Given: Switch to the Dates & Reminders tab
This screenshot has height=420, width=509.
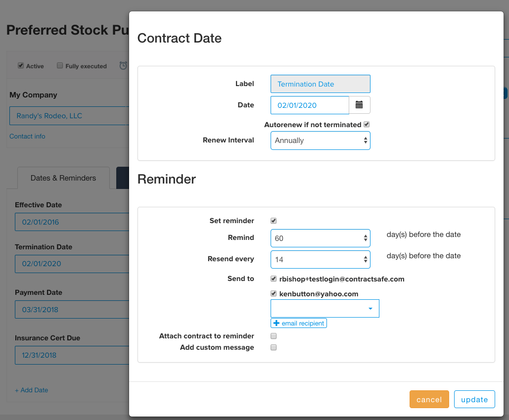Looking at the screenshot, I should [x=63, y=178].
